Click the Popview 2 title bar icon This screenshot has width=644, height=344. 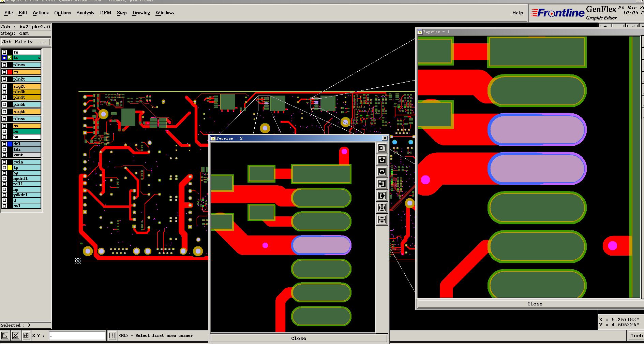point(213,138)
